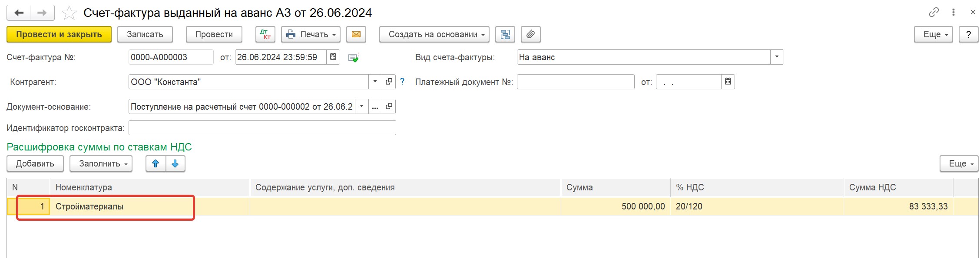980x258 pixels.
Task: Toggle posted status icon near date
Action: [x=354, y=58]
